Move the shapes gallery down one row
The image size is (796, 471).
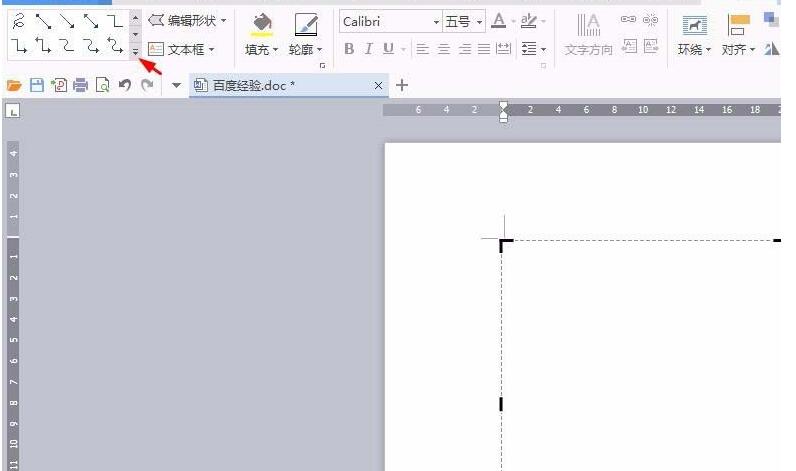coord(136,35)
